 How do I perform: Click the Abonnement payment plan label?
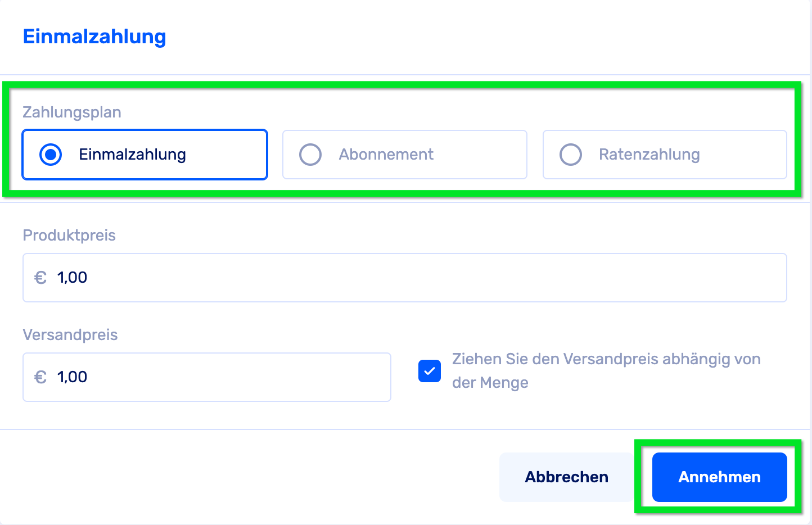(386, 155)
